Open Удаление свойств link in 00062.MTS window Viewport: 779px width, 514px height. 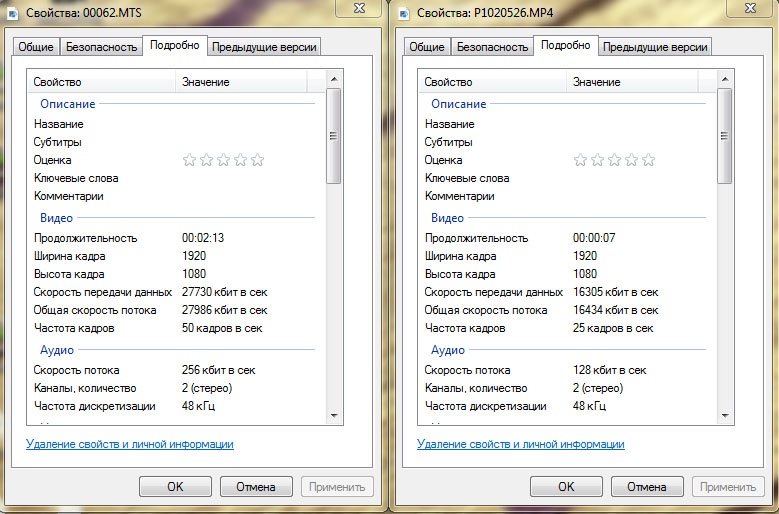130,444
